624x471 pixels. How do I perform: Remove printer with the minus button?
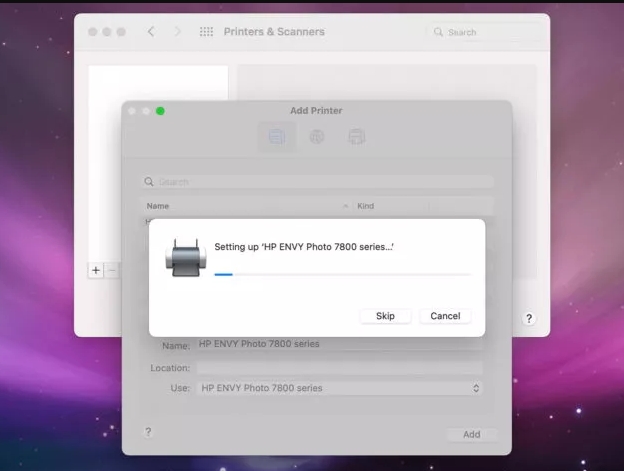pos(112,271)
